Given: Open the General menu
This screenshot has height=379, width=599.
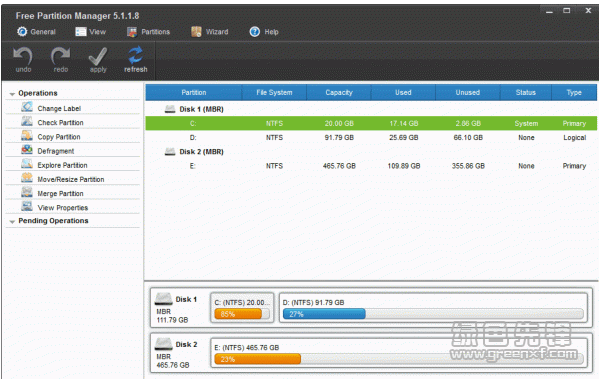Looking at the screenshot, I should 36,32.
